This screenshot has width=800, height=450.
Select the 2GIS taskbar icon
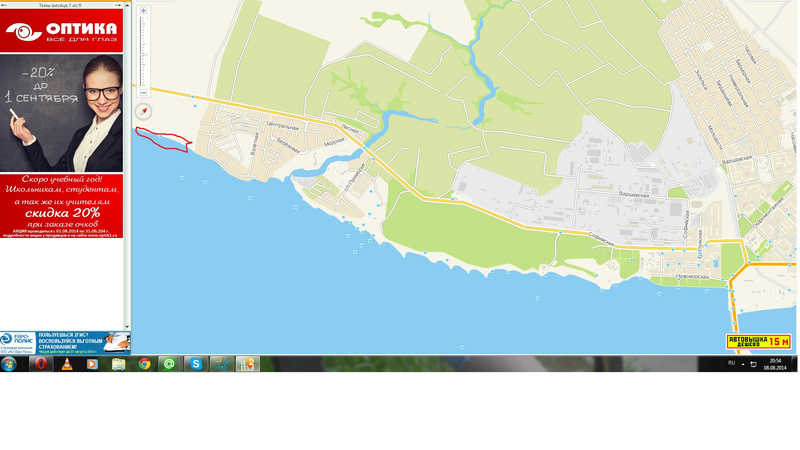click(x=247, y=364)
